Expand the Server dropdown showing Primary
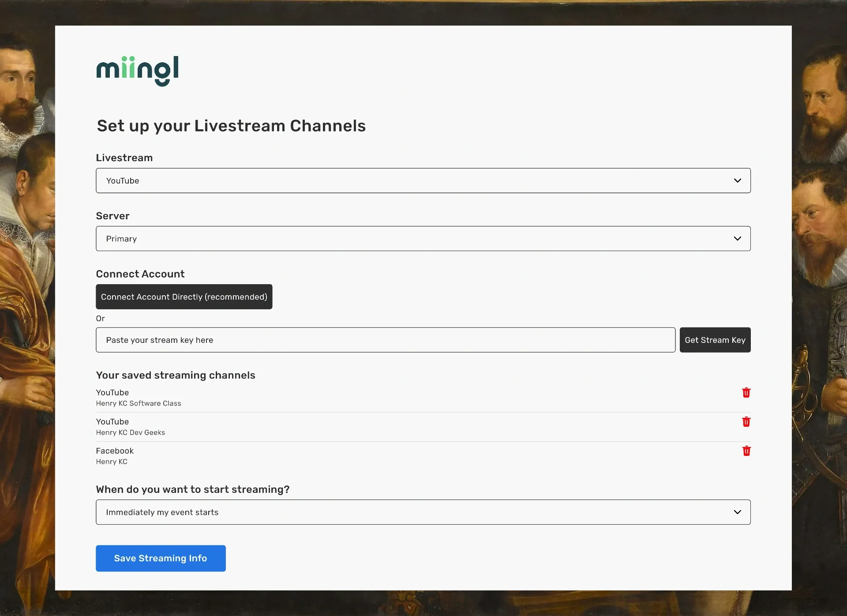Screen dimensions: 847x616 click(423, 239)
